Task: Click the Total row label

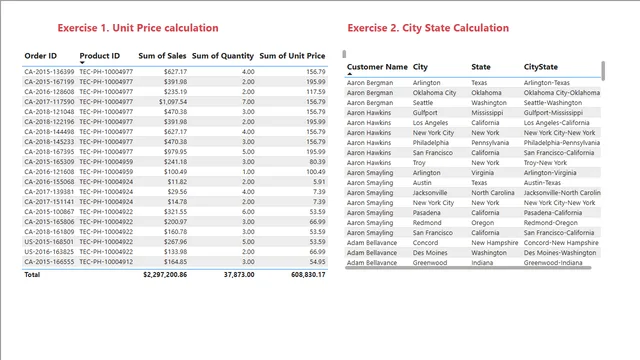Action: tap(32, 275)
